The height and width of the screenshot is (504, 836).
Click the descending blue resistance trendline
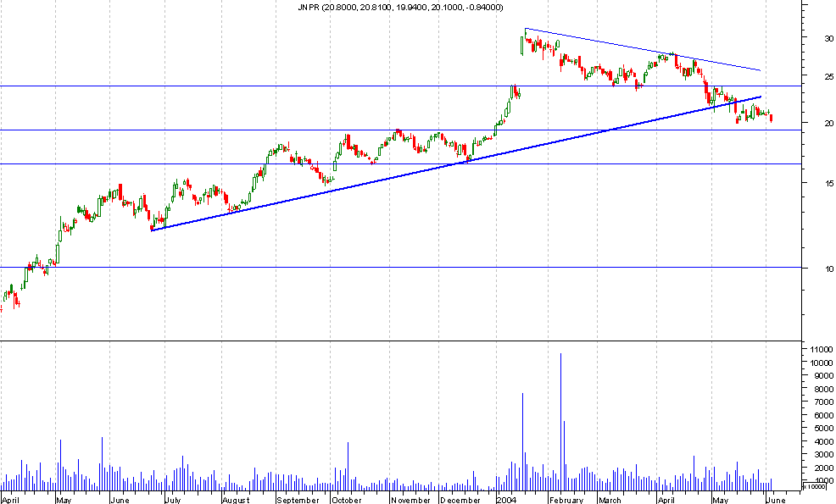click(643, 49)
